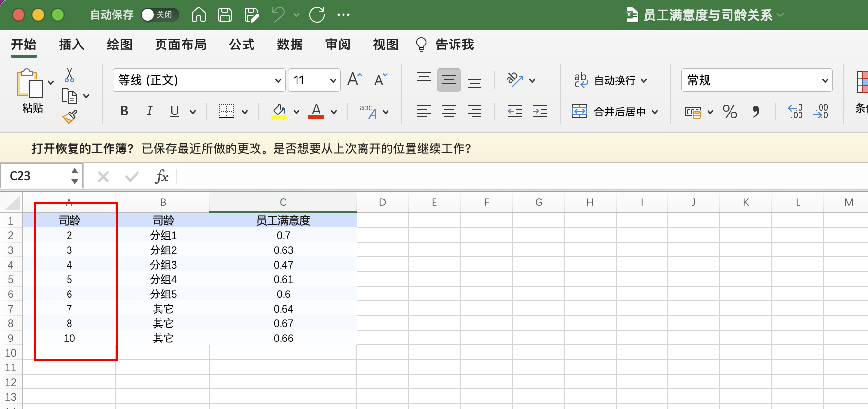Click the Redo circular arrow icon
Image resolution: width=868 pixels, height=409 pixels.
click(x=317, y=15)
